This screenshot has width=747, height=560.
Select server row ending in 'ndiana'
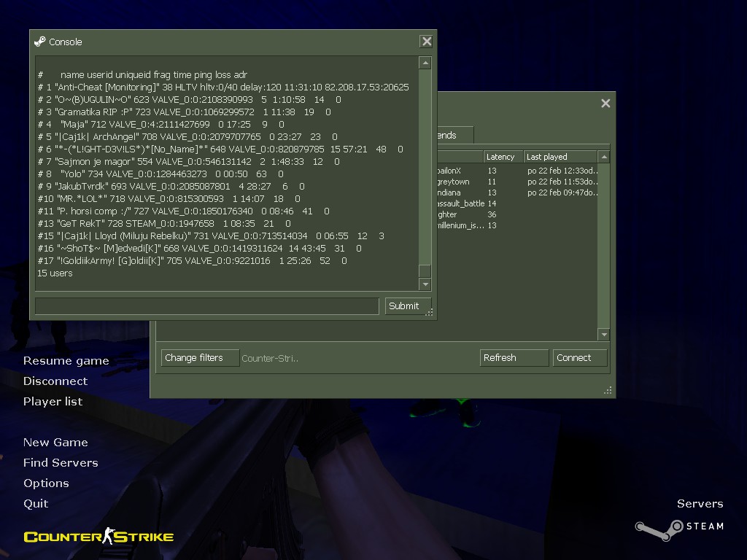(x=517, y=192)
